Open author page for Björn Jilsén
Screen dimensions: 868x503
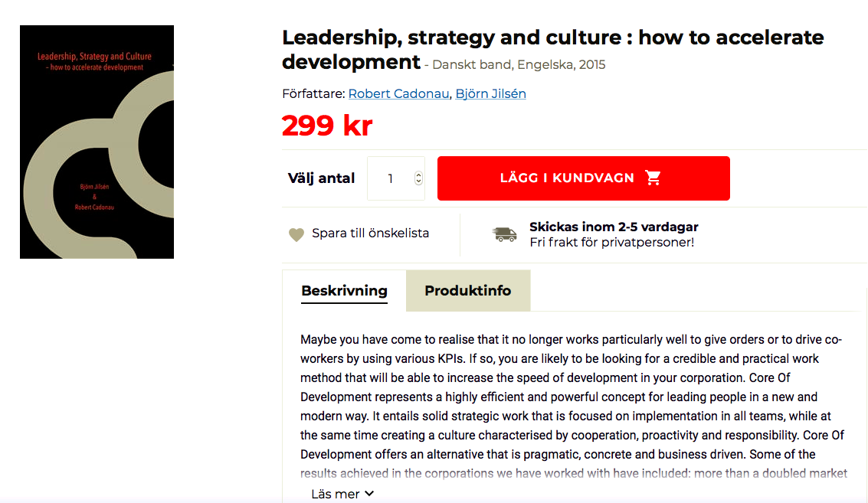(490, 93)
